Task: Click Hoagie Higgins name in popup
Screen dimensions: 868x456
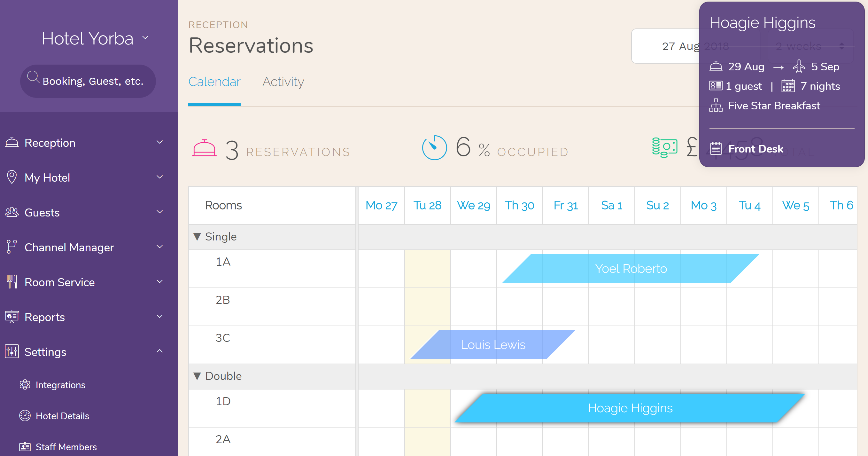Action: tap(762, 23)
